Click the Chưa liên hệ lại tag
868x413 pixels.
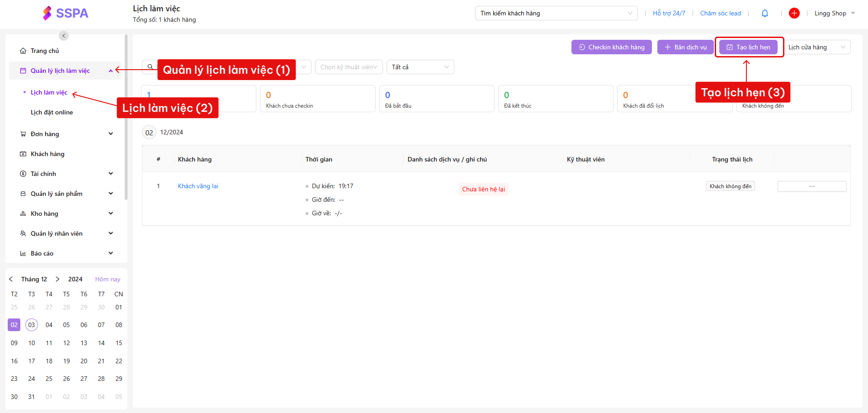(x=483, y=189)
